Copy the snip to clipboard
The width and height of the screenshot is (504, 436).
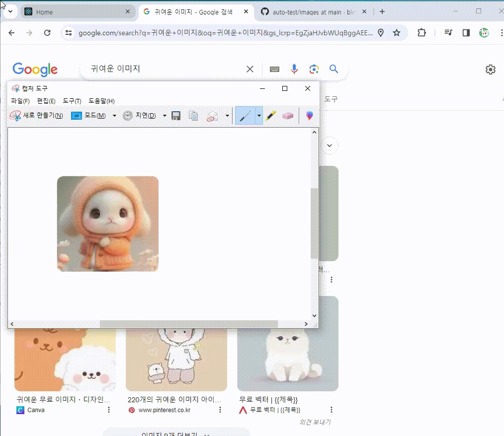[193, 116]
